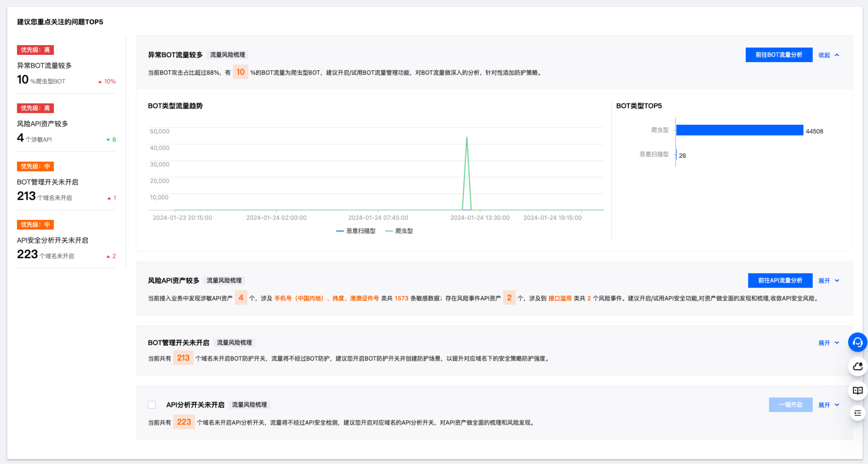The height and width of the screenshot is (464, 868).
Task: Expand the BOT管理开关未开启 panel
Action: 829,343
